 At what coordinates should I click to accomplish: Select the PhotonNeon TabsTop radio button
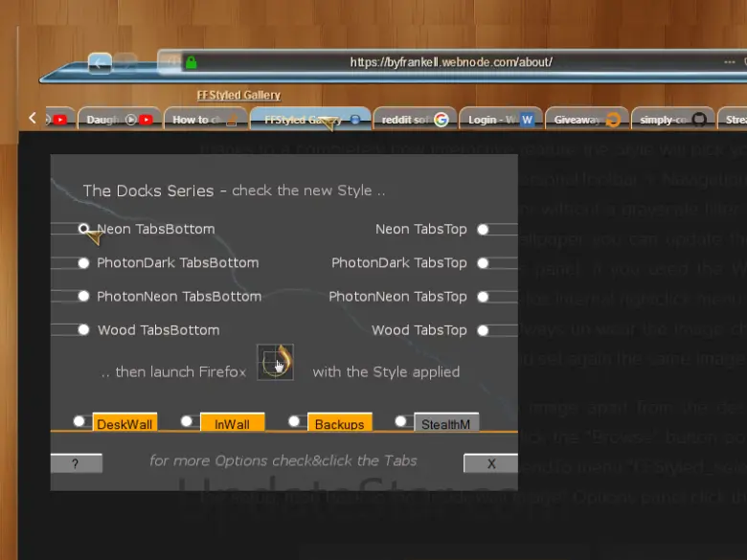[x=483, y=297]
